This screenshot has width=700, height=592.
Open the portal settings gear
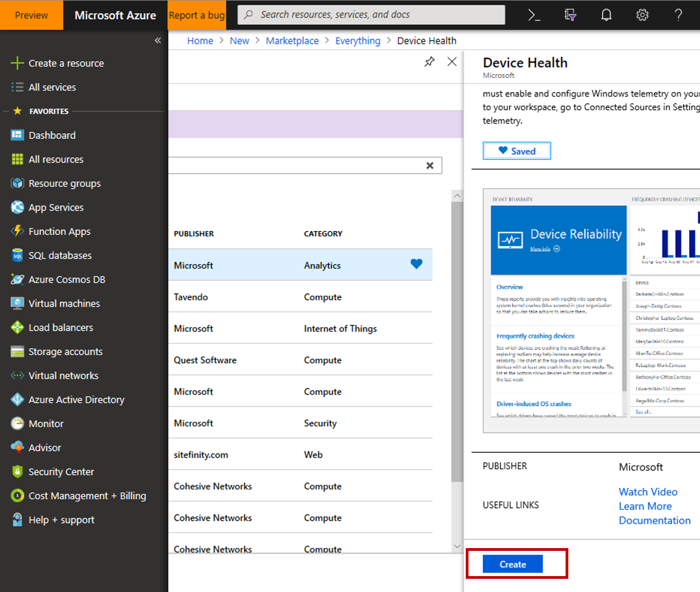[x=642, y=15]
